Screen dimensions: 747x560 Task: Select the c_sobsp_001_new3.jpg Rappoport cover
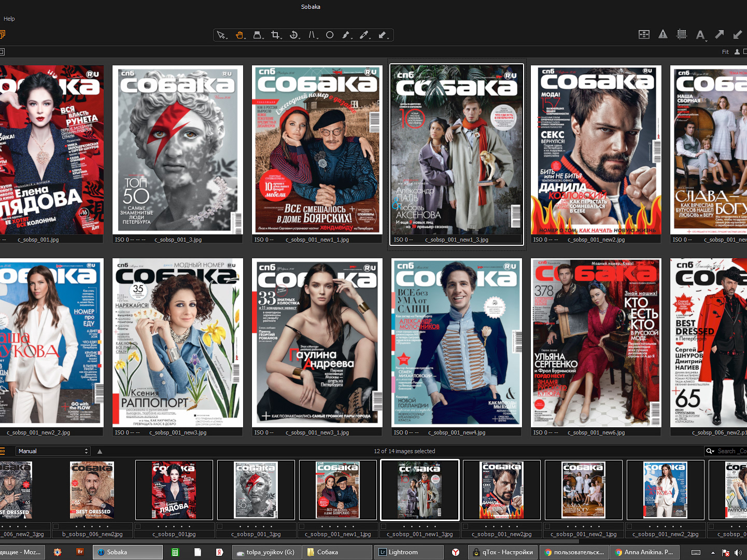pyautogui.click(x=177, y=343)
